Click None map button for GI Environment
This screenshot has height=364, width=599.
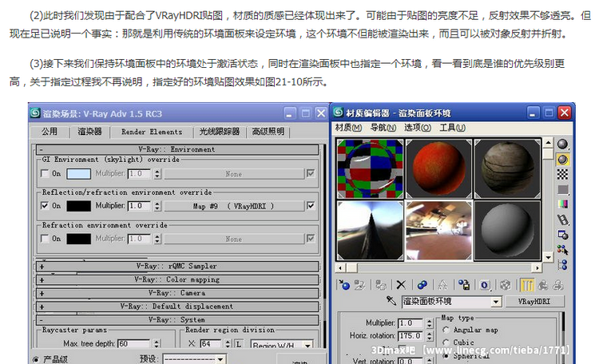pos(234,174)
